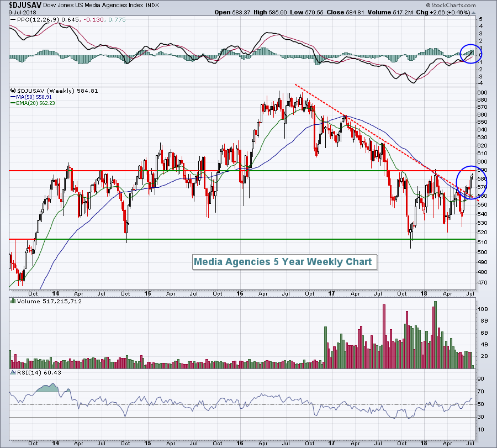This screenshot has width=497, height=448.
Task: Click the RSI(14) 60.43 panel label
Action: pyautogui.click(x=39, y=372)
